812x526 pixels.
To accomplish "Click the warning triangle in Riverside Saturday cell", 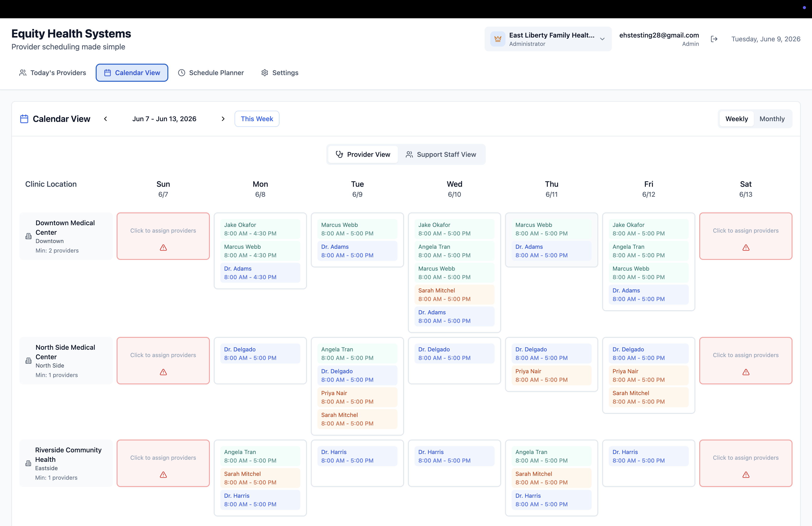I will pyautogui.click(x=746, y=474).
